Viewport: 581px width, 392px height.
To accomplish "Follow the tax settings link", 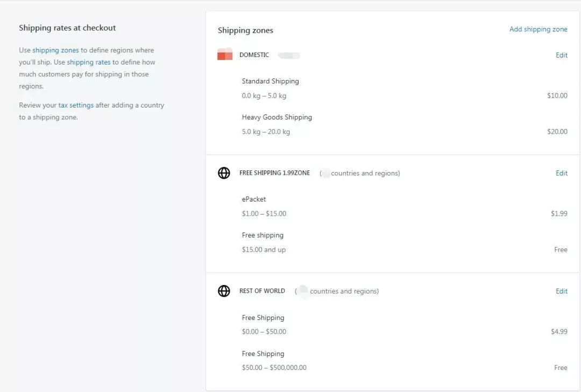I will click(x=76, y=105).
